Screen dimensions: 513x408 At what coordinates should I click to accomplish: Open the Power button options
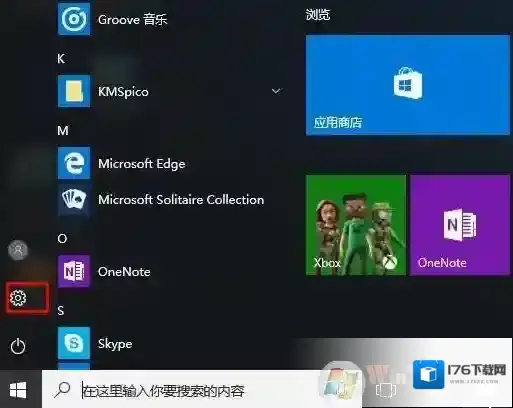click(x=18, y=346)
